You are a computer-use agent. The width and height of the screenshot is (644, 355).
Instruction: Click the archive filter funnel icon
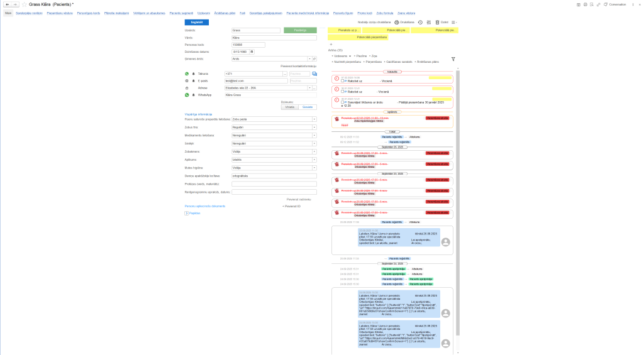453,59
